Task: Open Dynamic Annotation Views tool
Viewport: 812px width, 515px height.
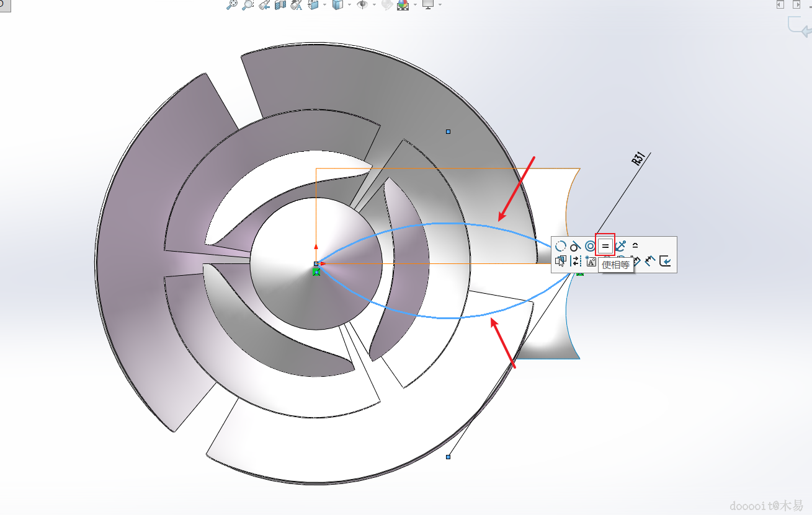Action: [296, 5]
